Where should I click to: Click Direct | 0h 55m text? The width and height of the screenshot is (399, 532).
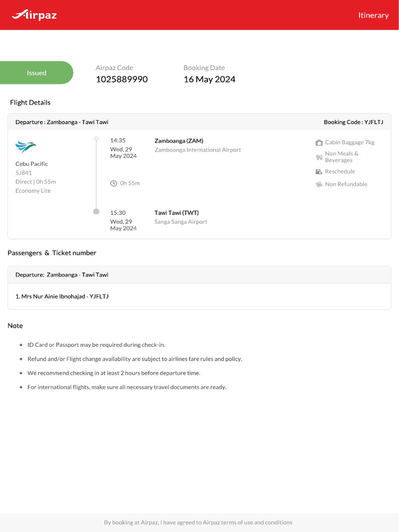pyautogui.click(x=36, y=182)
